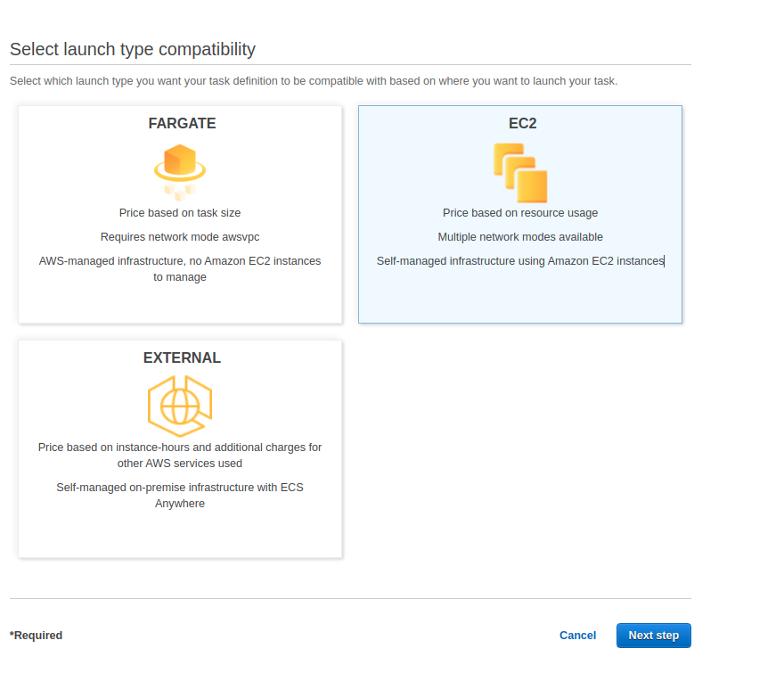Click 'Price based on task size' text
Viewport: 784px width, 698px height.
[x=180, y=213]
